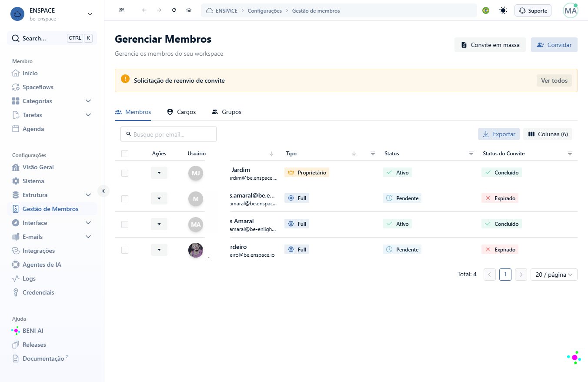Screen dimensions: 588x382
Task: Switch to the Cargos tab
Action: (x=182, y=112)
